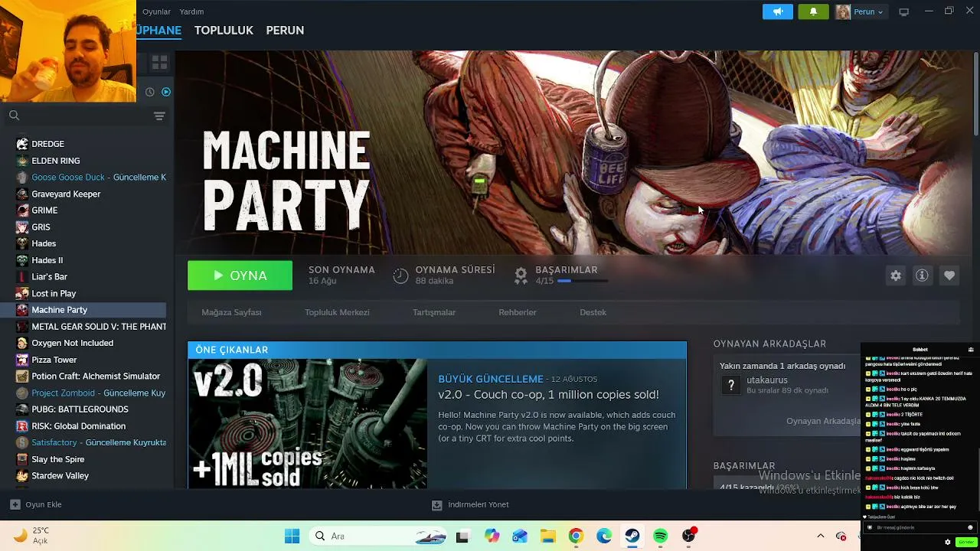The image size is (980, 551).
Task: Sort library by recent activity clock icon
Action: (x=150, y=92)
